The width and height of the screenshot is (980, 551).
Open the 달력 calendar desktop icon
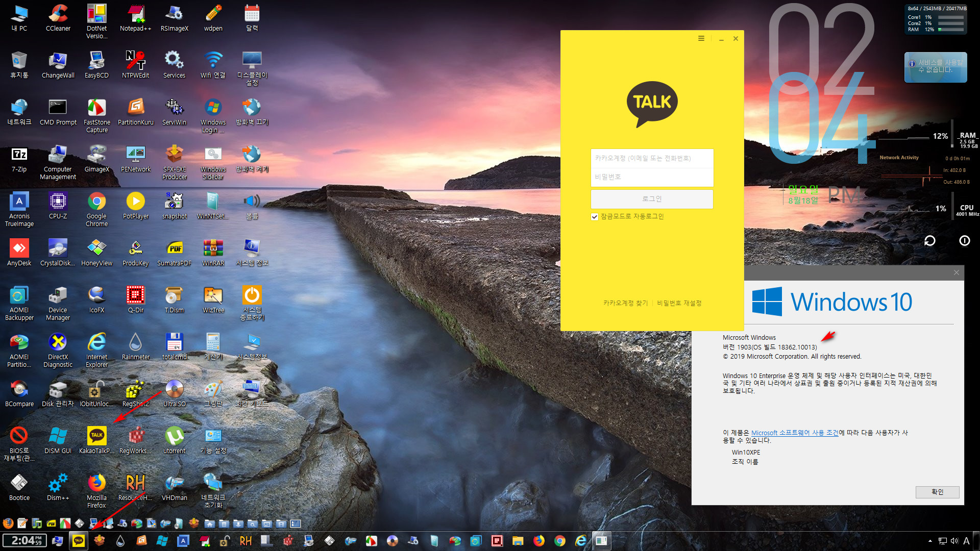click(x=252, y=18)
